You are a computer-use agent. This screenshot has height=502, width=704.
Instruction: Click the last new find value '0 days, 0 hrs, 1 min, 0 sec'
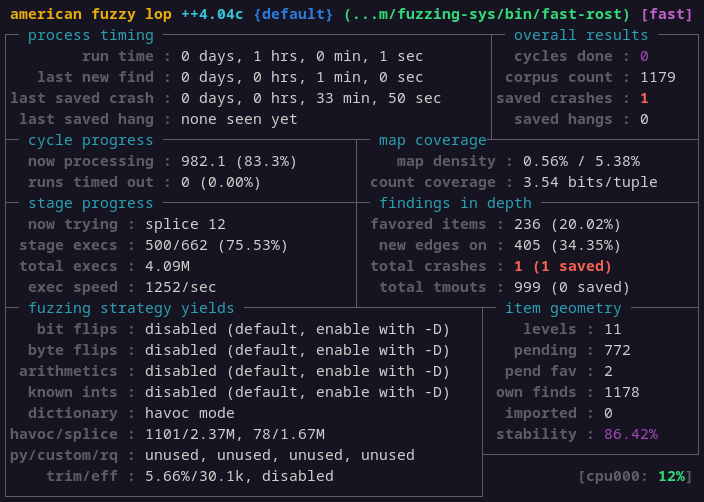(x=302, y=77)
